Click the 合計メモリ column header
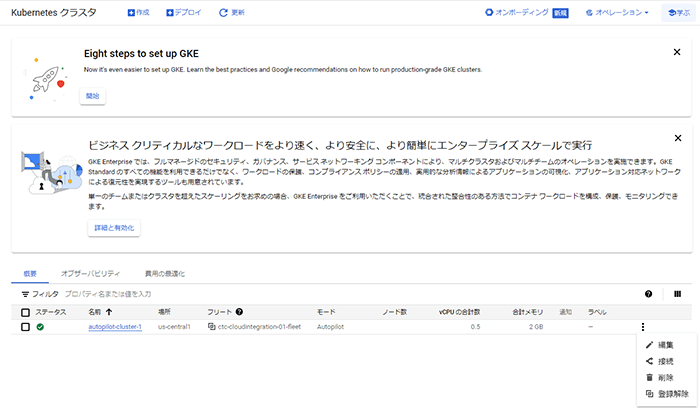The image size is (700, 412). point(528,312)
